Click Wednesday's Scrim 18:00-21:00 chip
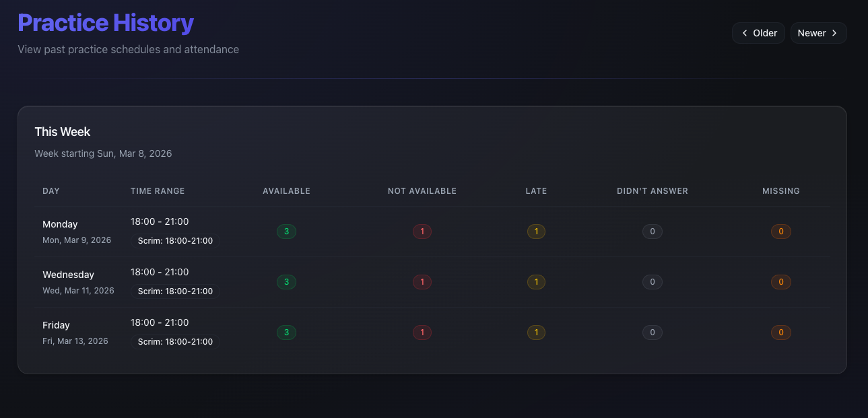Viewport: 868px width, 418px height. click(174, 291)
